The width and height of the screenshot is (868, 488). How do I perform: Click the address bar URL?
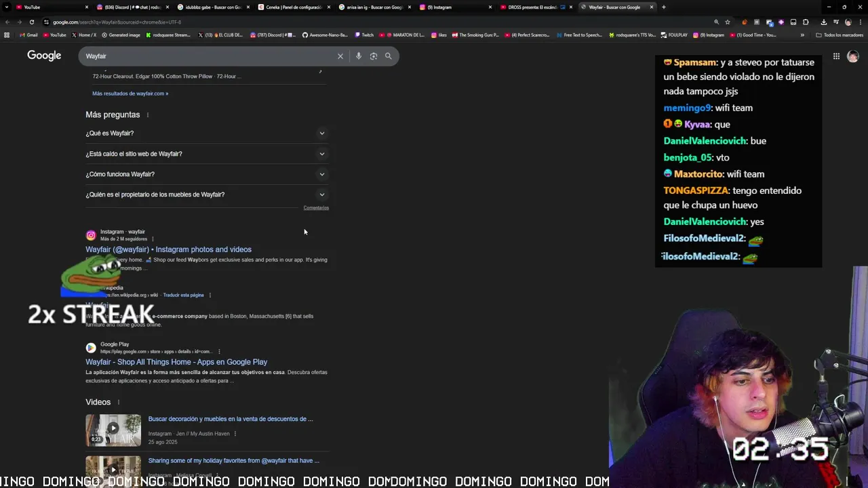coord(117,22)
